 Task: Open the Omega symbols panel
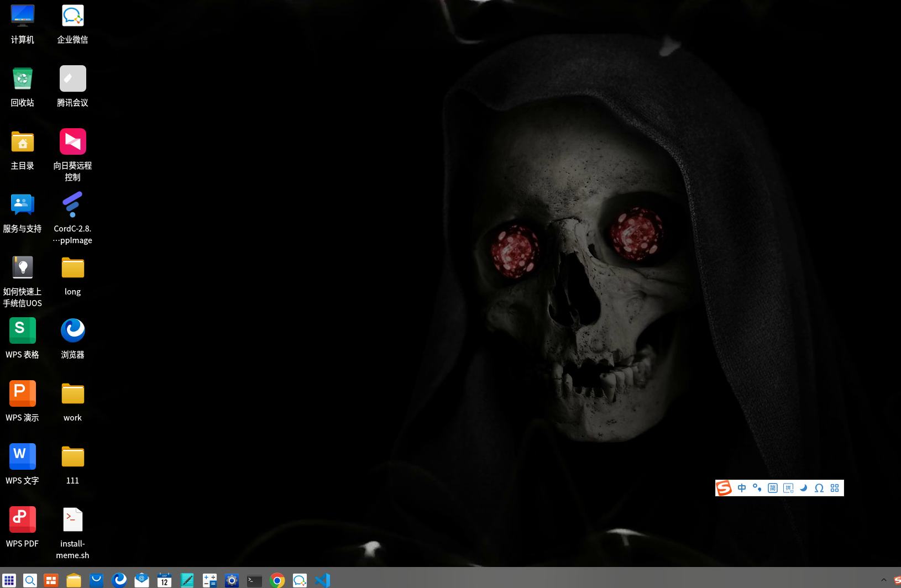(819, 488)
